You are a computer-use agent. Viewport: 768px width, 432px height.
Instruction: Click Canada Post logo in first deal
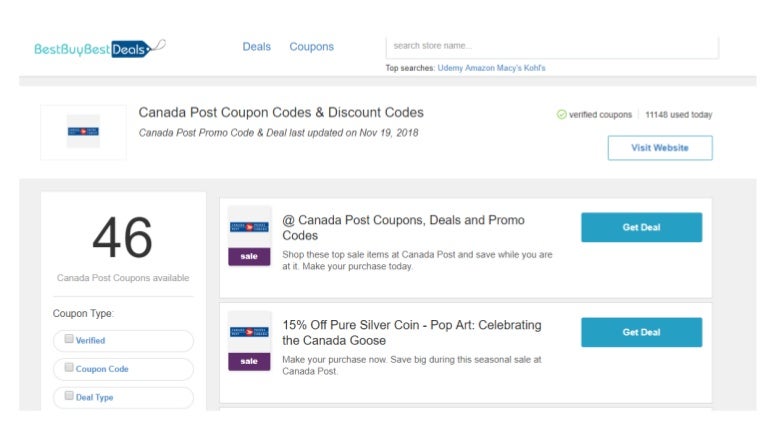click(249, 227)
